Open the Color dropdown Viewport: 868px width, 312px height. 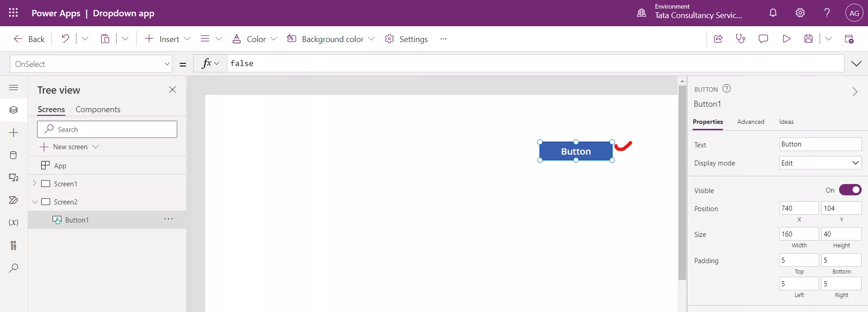pos(254,39)
